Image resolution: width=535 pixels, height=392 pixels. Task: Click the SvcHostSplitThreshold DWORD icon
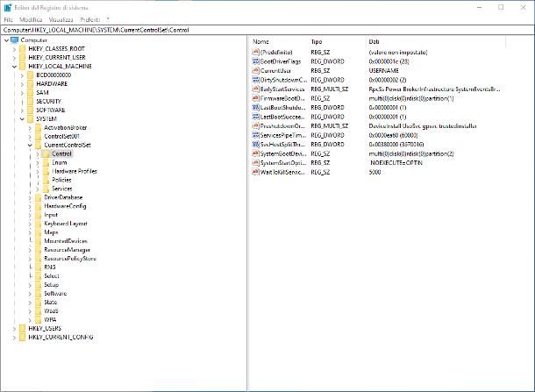click(254, 144)
